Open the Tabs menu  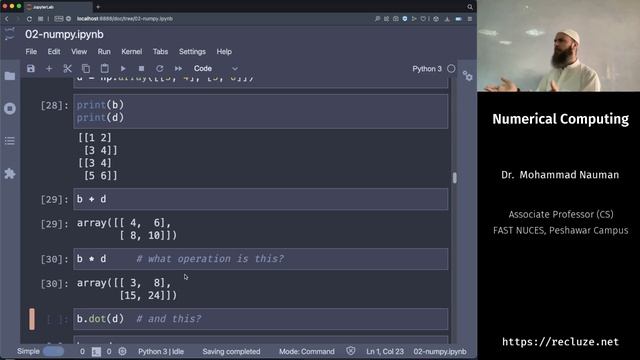click(x=160, y=51)
